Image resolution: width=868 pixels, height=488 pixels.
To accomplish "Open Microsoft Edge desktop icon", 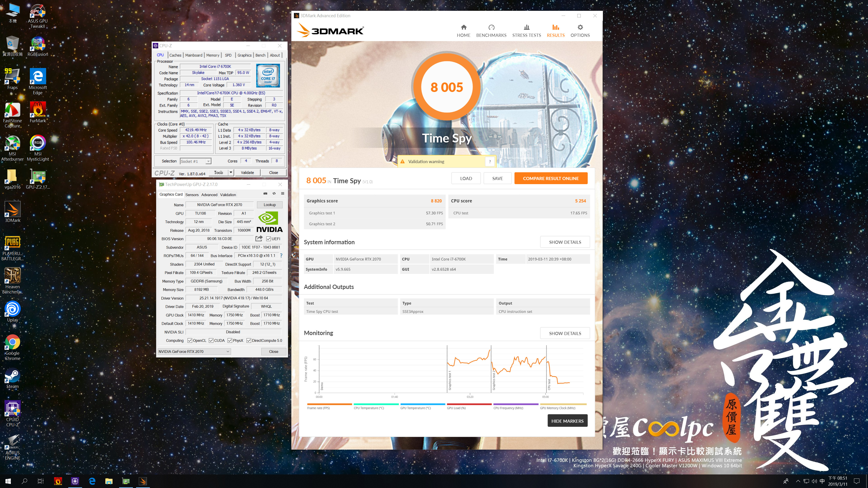I will point(38,81).
